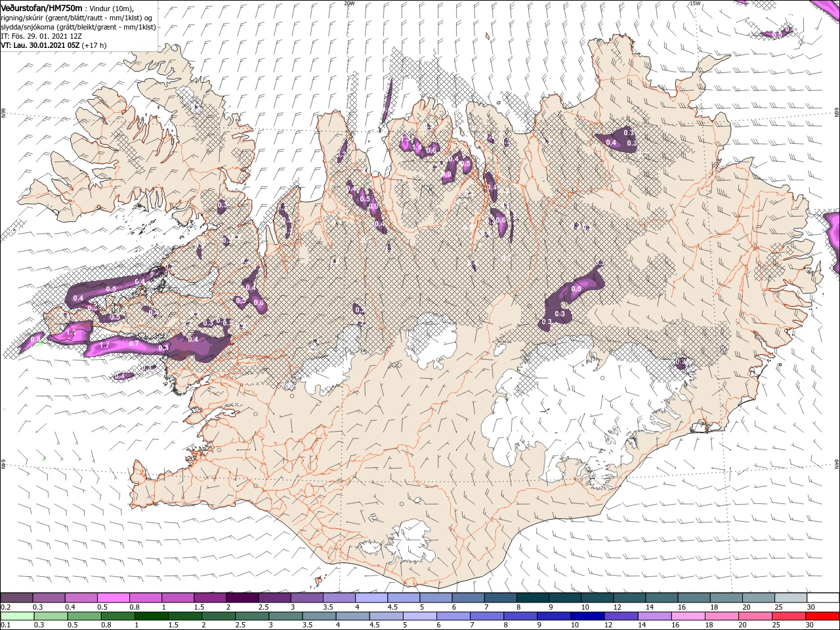Click the 0.7 value beside the 1.7 label
Viewport: 840px width, 630px height.
pos(133,343)
